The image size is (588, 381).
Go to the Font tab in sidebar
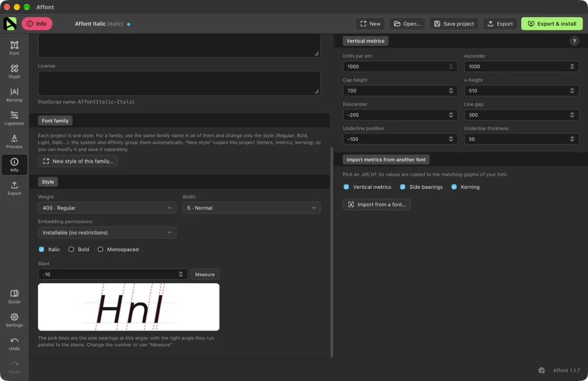(x=14, y=48)
